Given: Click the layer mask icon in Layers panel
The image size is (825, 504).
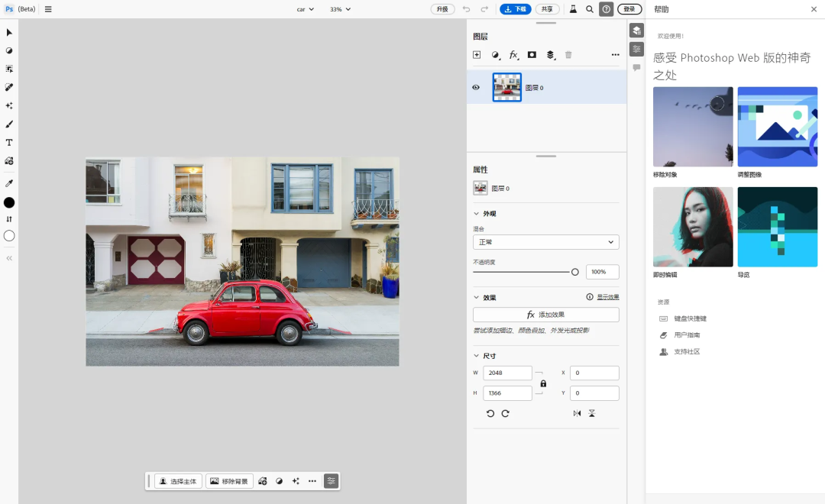Looking at the screenshot, I should point(532,55).
